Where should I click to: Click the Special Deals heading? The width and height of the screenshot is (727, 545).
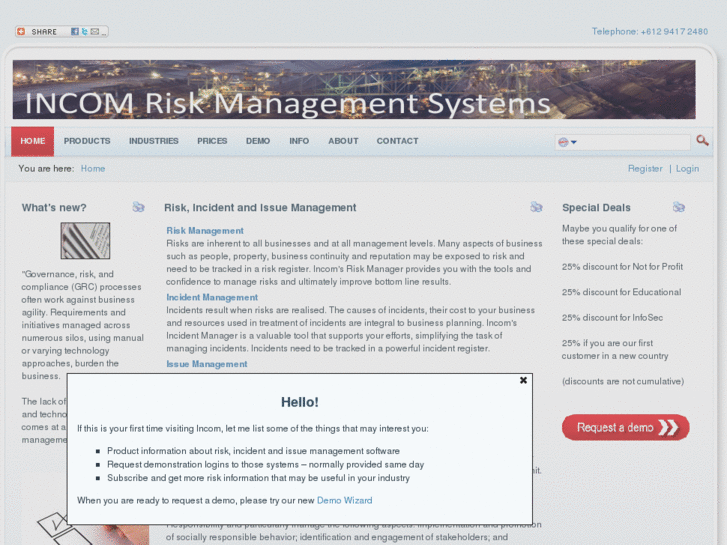[596, 208]
